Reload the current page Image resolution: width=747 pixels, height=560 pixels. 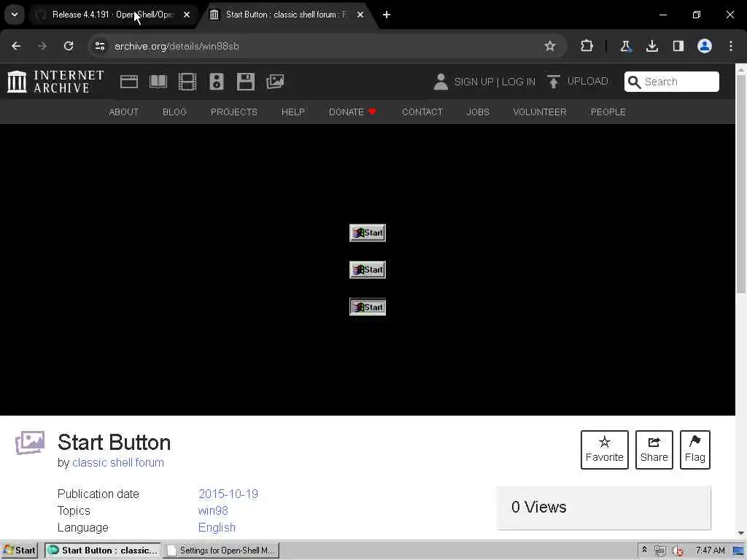pos(69,46)
